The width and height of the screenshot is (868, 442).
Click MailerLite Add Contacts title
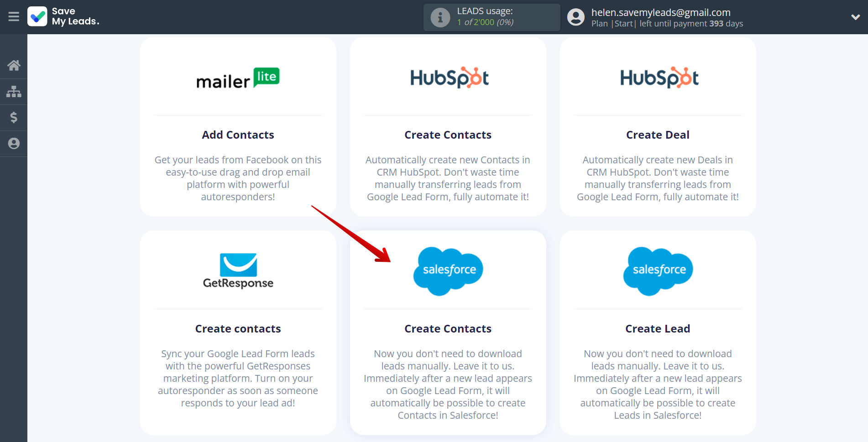tap(238, 135)
